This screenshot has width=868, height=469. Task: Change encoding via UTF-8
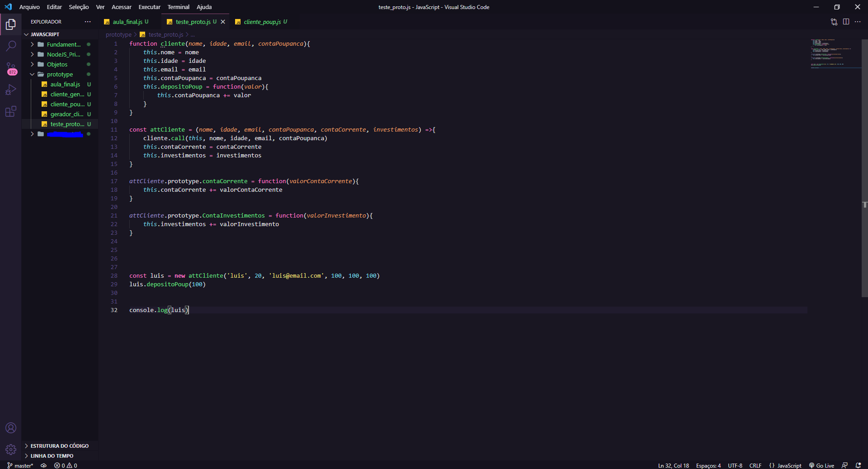tap(735, 465)
